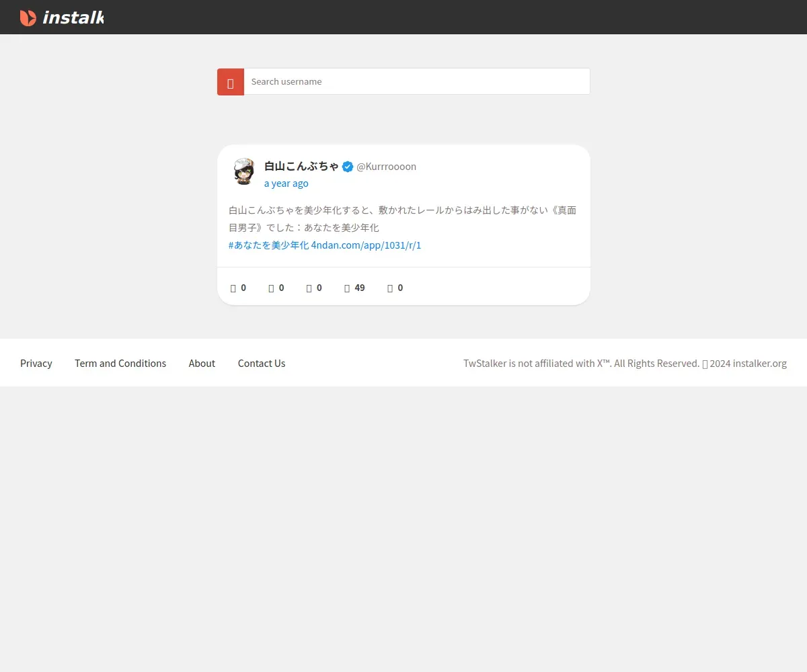Focus the Search username field

point(417,81)
